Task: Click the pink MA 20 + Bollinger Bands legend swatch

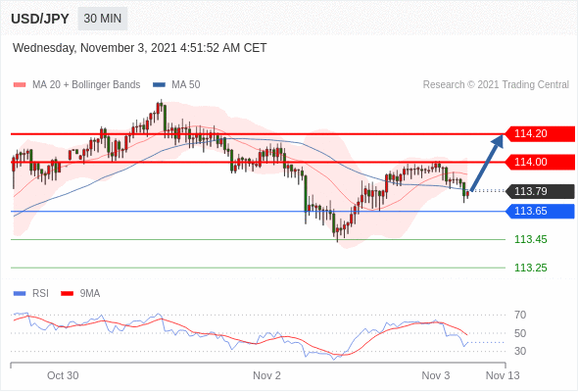Action: [x=20, y=85]
